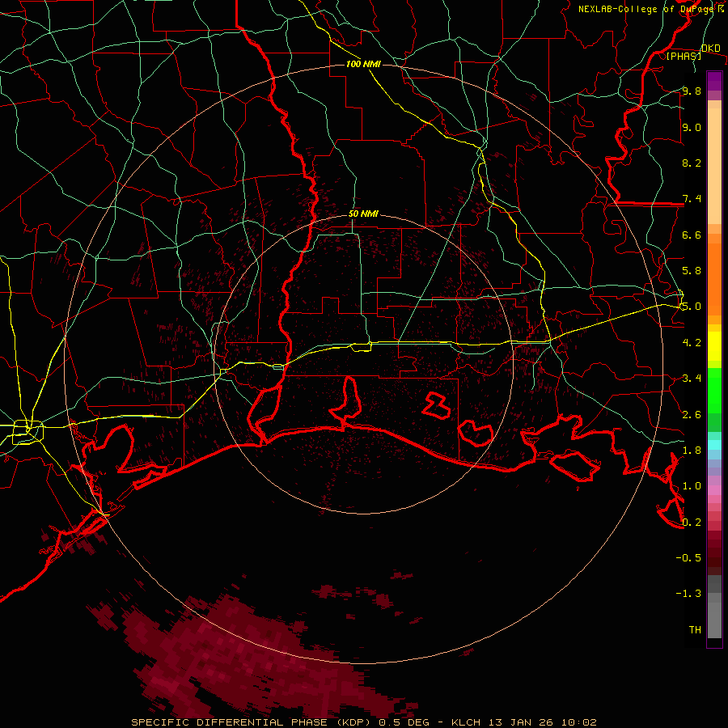This screenshot has width=728, height=728.
Task: Click the 8.2 legend value
Action: coord(692,163)
